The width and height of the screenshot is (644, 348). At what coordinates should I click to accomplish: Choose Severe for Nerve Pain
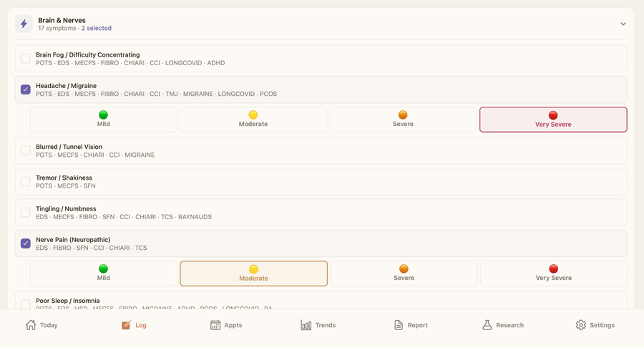404,274
